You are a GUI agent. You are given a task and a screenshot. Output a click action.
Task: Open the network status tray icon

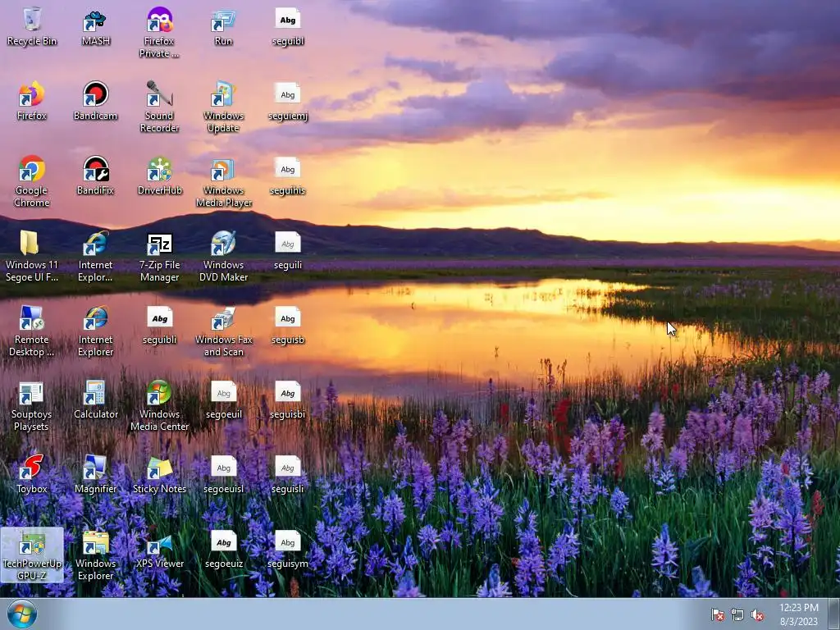coord(737,614)
